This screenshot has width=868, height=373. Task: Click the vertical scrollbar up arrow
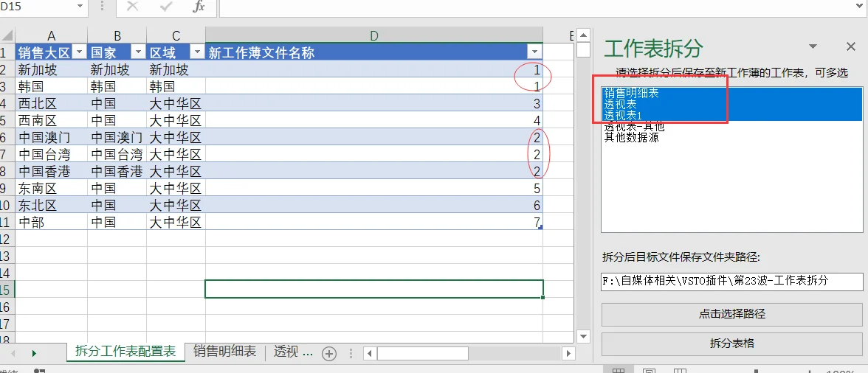(583, 35)
